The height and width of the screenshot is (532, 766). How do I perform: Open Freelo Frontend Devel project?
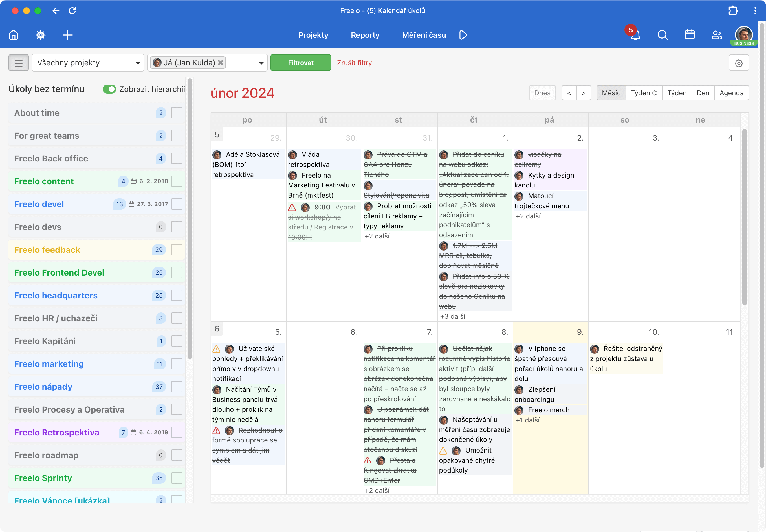(x=59, y=273)
